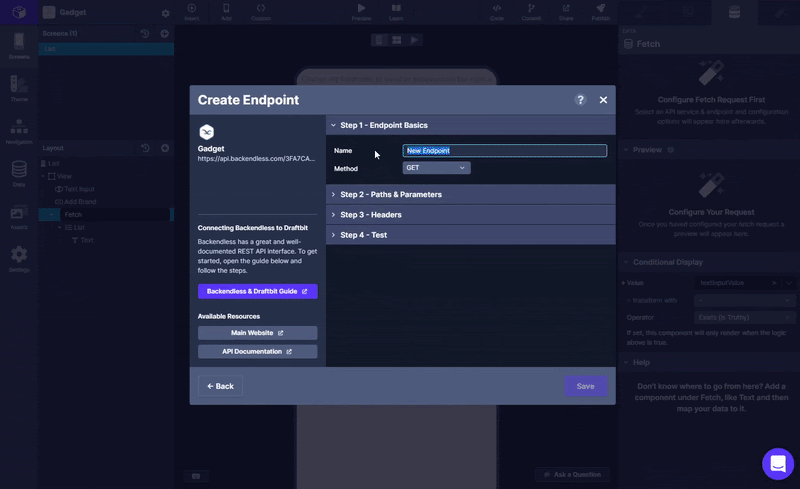Viewport: 800px width, 489px height.
Task: Open the Backendless & Draftbit Guide
Action: coord(257,292)
